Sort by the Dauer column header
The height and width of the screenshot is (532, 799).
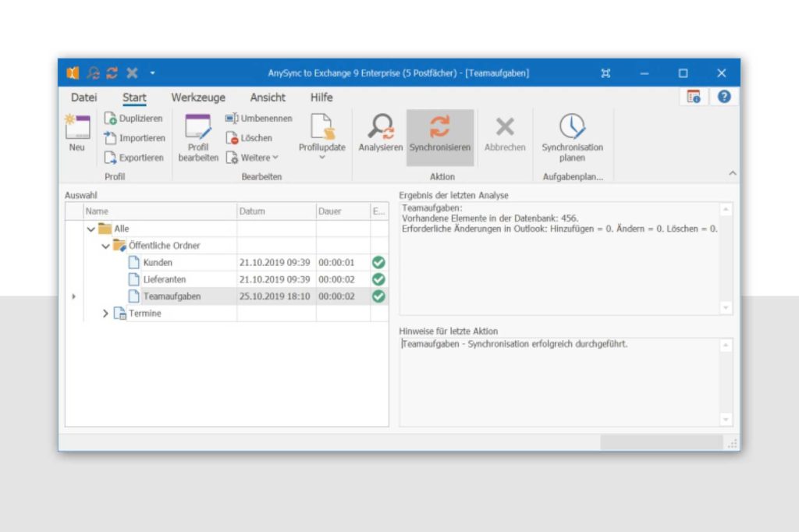(x=343, y=211)
